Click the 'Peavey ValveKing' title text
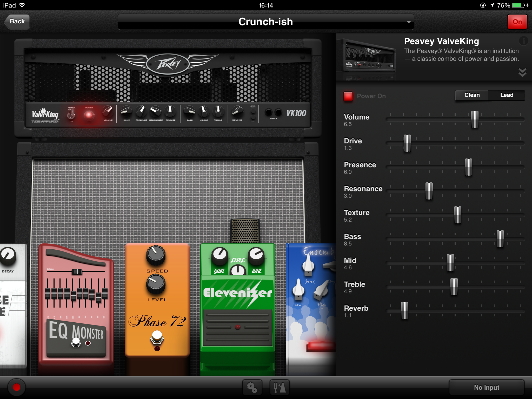The image size is (532, 399). pyautogui.click(x=442, y=41)
